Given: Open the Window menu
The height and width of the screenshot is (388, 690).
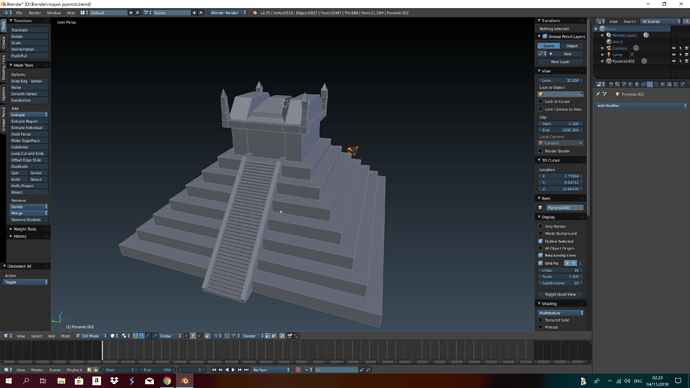Looking at the screenshot, I should (x=54, y=13).
